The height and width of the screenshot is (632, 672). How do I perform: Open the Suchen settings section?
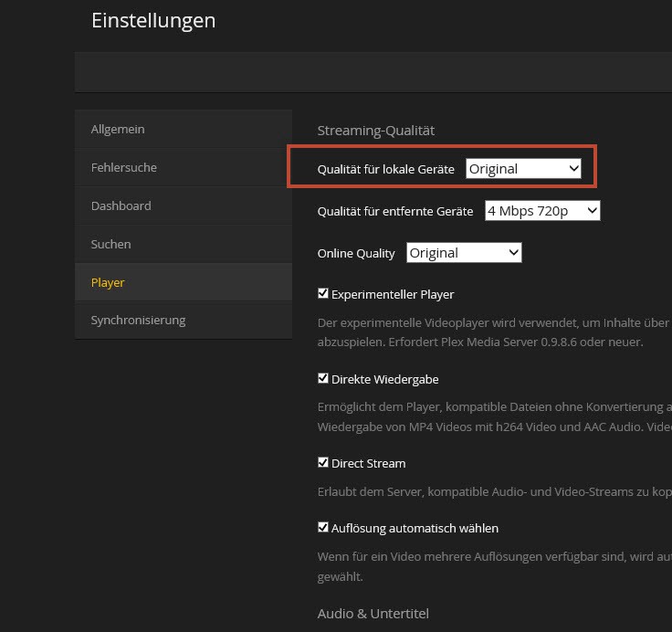click(110, 245)
